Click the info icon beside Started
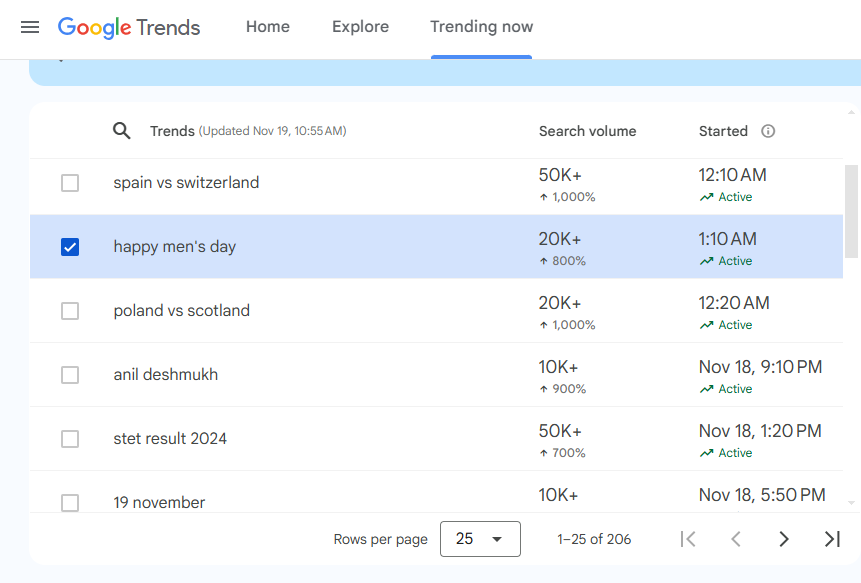Screen dimensions: 861x583 (x=768, y=131)
